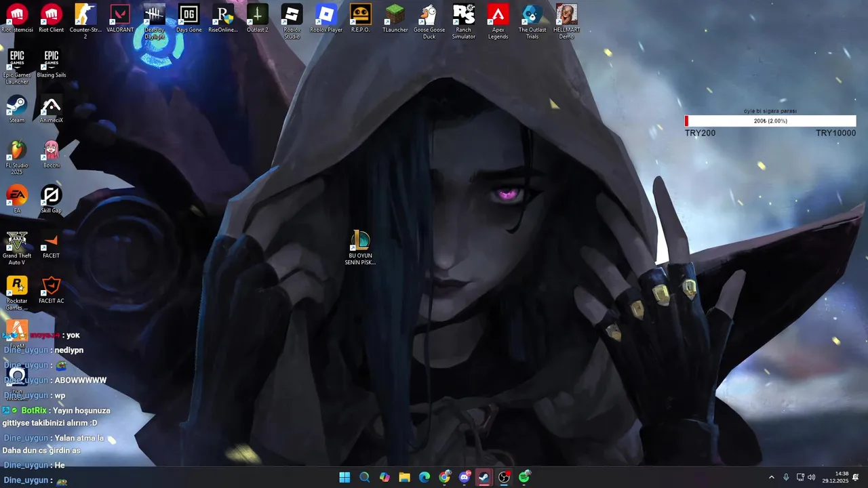868x488 pixels.
Task: Open the volume tray icon
Action: (x=812, y=477)
